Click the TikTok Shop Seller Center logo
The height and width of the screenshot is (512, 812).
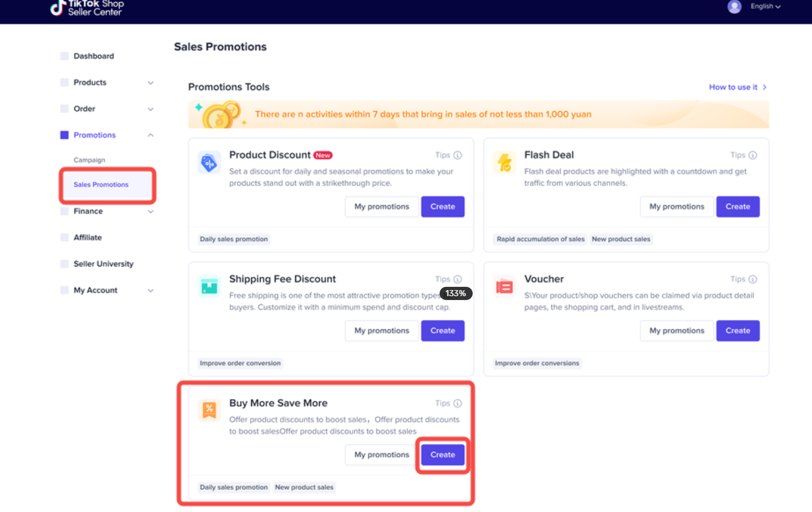tap(87, 8)
